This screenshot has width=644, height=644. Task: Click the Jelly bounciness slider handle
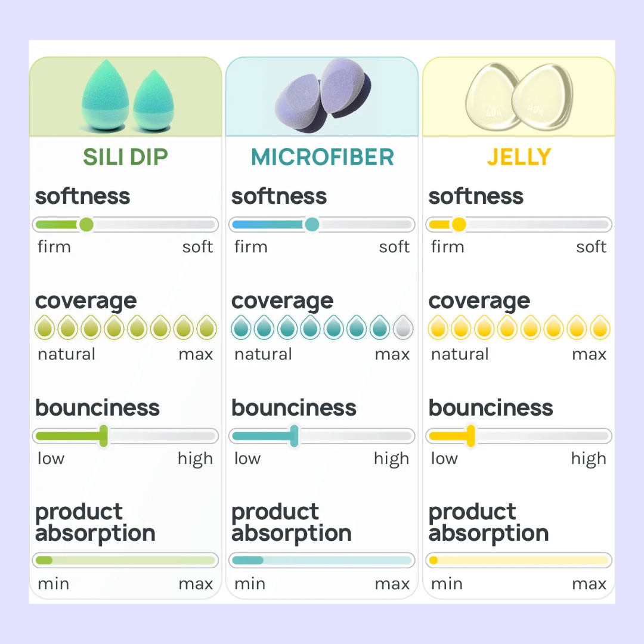point(471,436)
